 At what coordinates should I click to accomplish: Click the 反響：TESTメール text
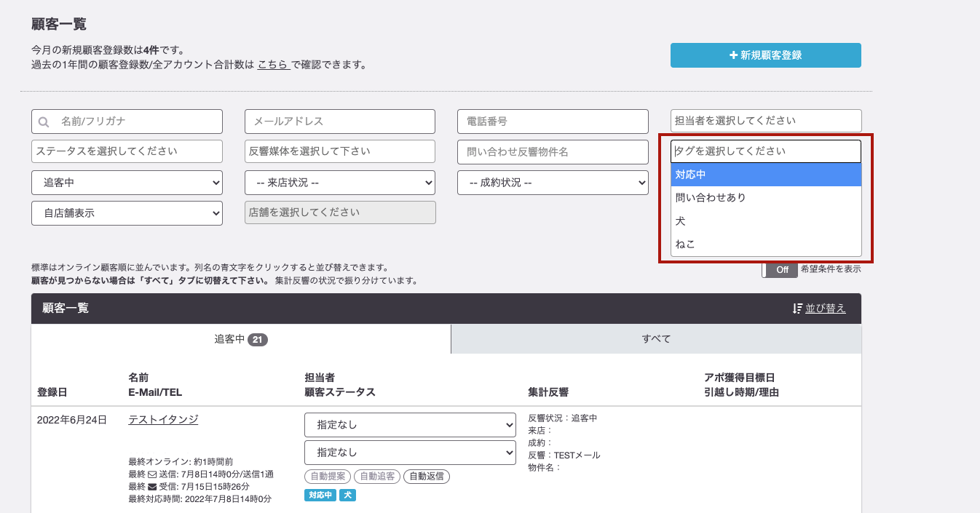point(564,456)
